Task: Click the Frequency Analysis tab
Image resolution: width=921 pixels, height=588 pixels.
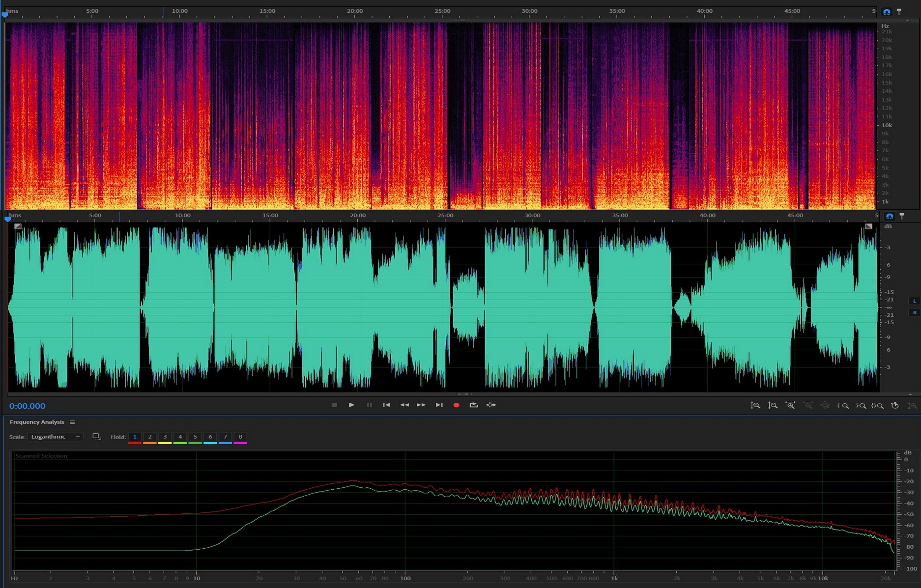Action: coord(37,422)
